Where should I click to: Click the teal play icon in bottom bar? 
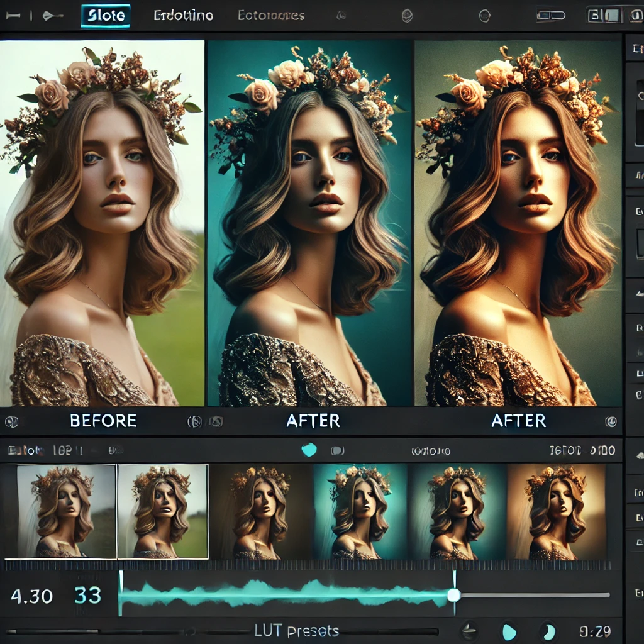[x=509, y=631]
